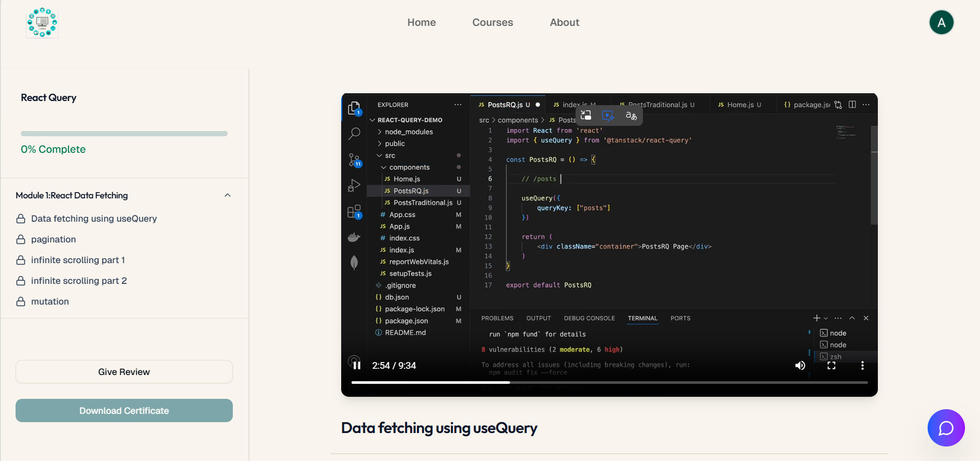Viewport: 980px width, 461px height.
Task: Seek using the video progress bar
Action: tap(609, 382)
